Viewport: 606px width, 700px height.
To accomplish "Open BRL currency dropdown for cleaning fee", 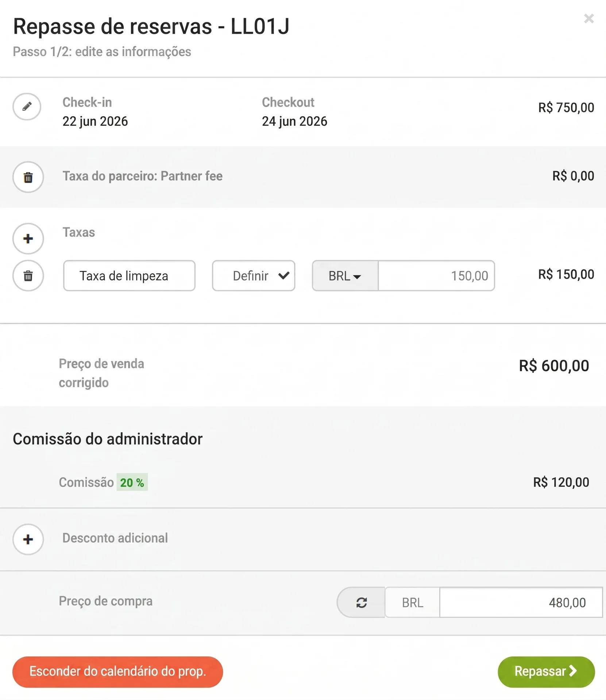I will 345,276.
